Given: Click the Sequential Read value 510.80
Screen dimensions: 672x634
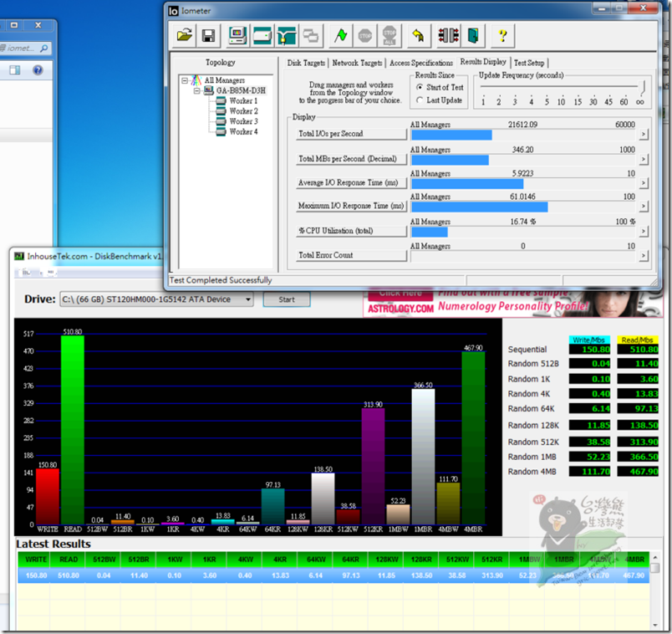Looking at the screenshot, I should click(637, 349).
